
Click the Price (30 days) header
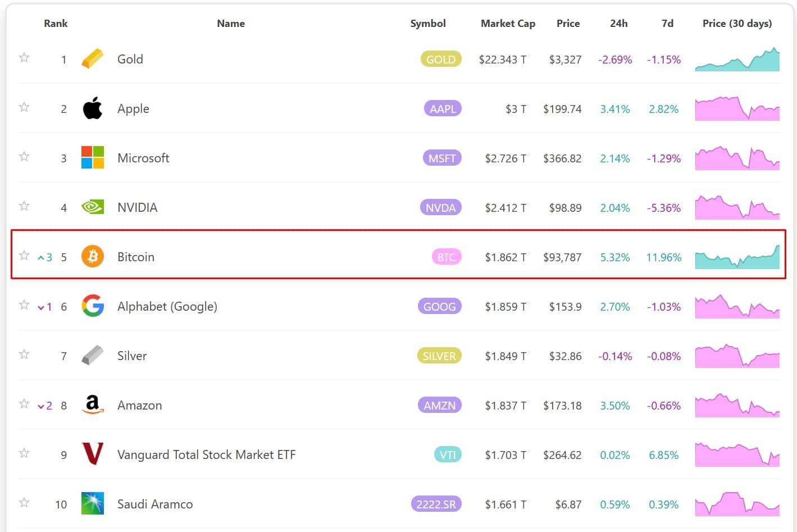(x=737, y=24)
